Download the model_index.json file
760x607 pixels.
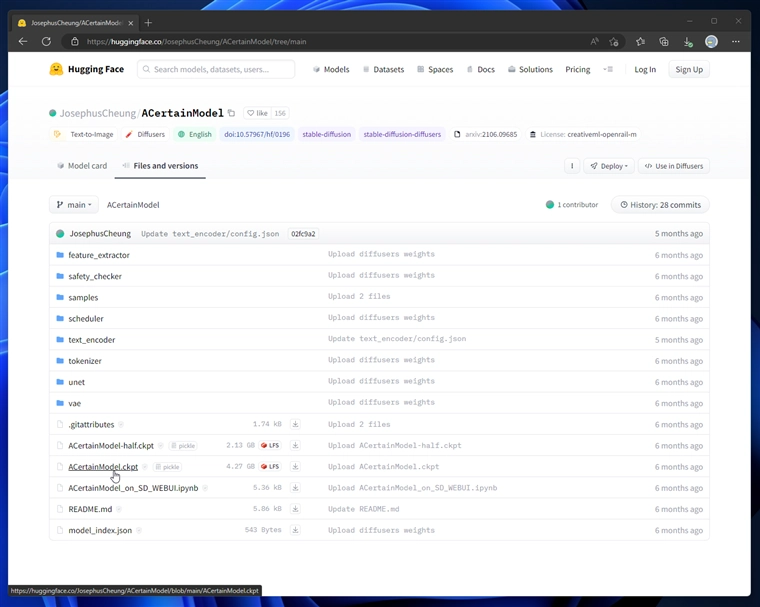(295, 530)
